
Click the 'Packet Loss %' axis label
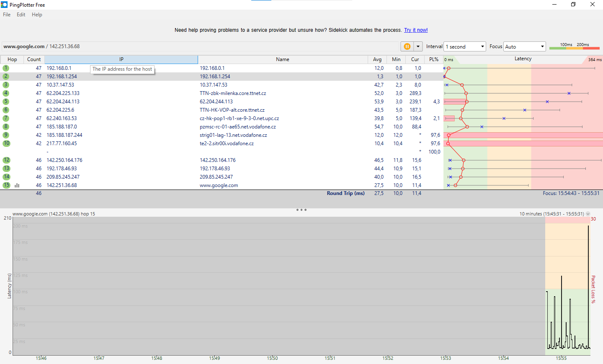[x=593, y=289]
